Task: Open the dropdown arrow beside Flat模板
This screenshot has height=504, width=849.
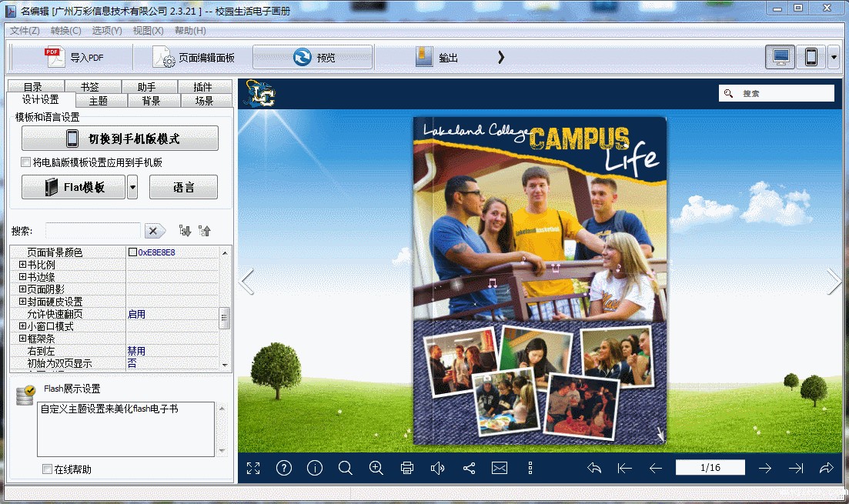Action: click(132, 187)
